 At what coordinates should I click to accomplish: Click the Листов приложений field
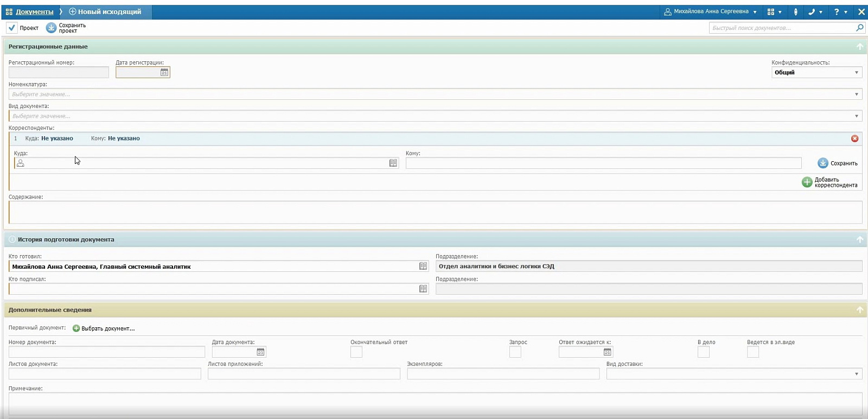304,374
